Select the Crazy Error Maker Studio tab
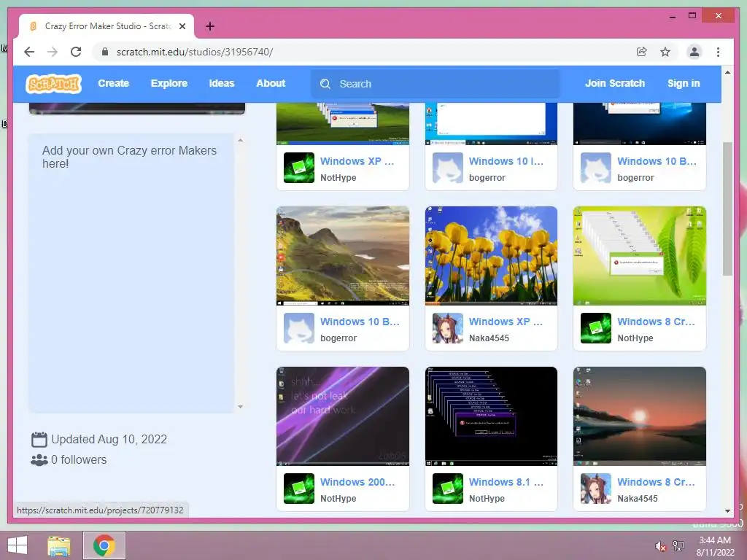Screen dimensions: 747x560 [105, 26]
